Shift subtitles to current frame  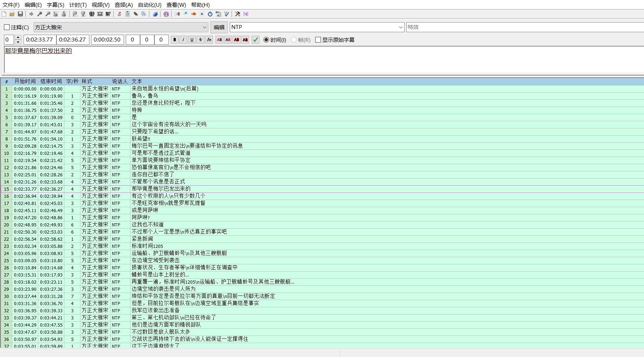point(108,14)
